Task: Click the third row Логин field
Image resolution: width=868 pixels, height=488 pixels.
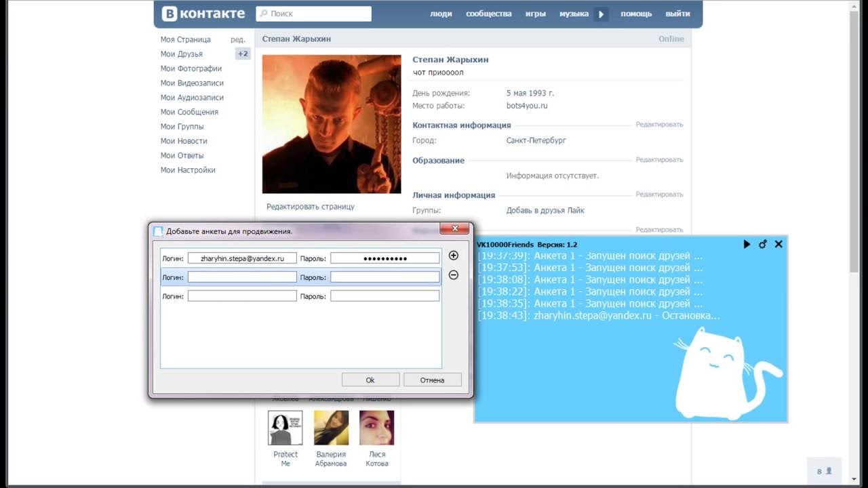Action: 242,296
